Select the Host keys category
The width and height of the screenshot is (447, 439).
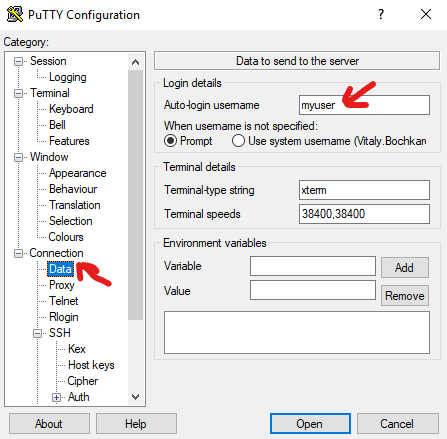click(91, 365)
